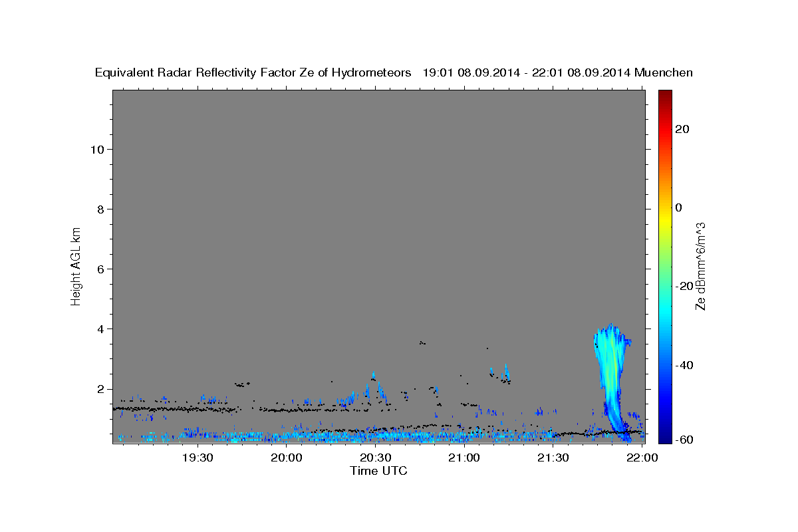The width and height of the screenshot is (798, 532).
Task: Click the plot title 'Equivalent Radar Reflectivity Factor Ze of Hydrometeors'
Action: (x=253, y=73)
